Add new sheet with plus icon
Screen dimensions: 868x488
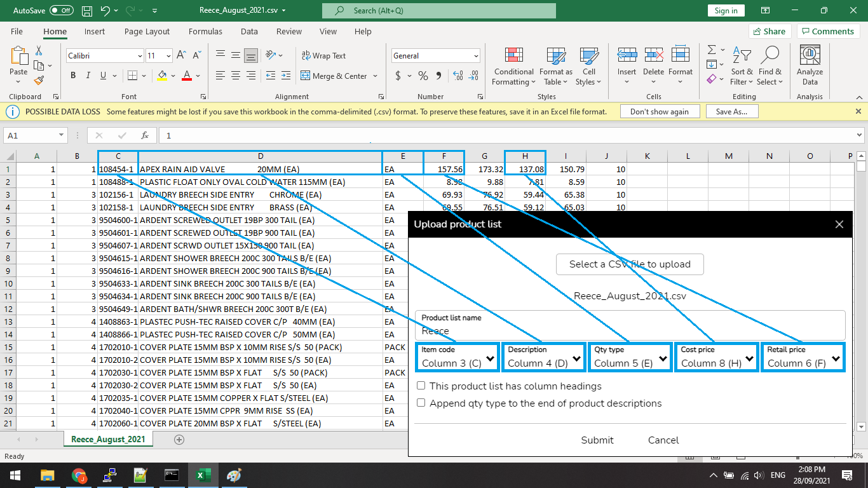point(179,439)
